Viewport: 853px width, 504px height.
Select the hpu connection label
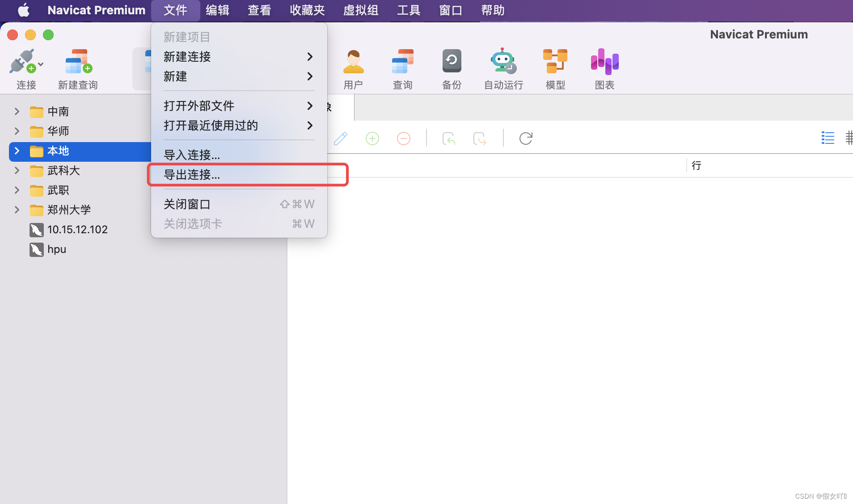57,249
